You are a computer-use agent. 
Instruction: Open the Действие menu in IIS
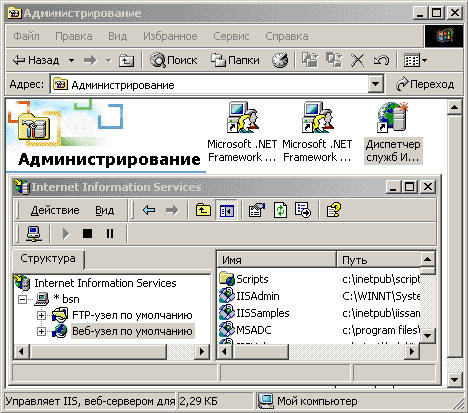tap(55, 210)
